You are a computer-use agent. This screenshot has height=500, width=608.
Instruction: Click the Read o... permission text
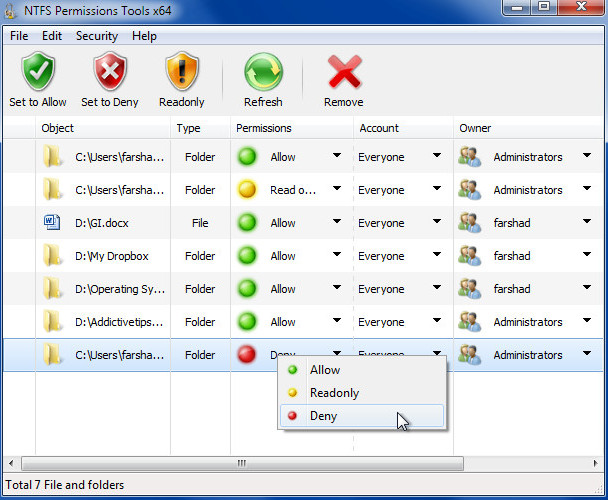293,190
